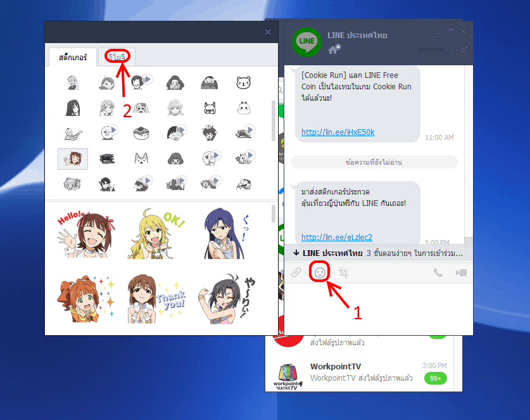Viewport: 530px width, 420px height.
Task: Click the screen capture crop icon
Action: click(344, 273)
